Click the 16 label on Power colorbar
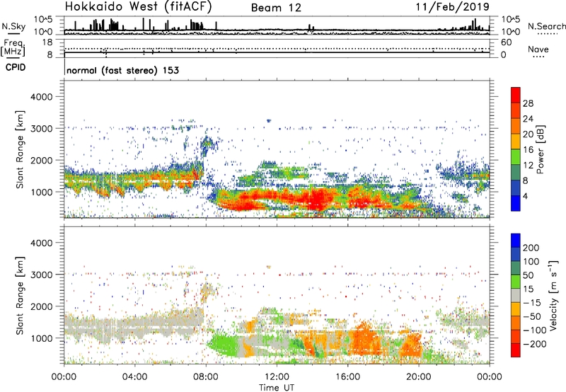Image resolution: width=566 pixels, height=392 pixels. coord(528,150)
